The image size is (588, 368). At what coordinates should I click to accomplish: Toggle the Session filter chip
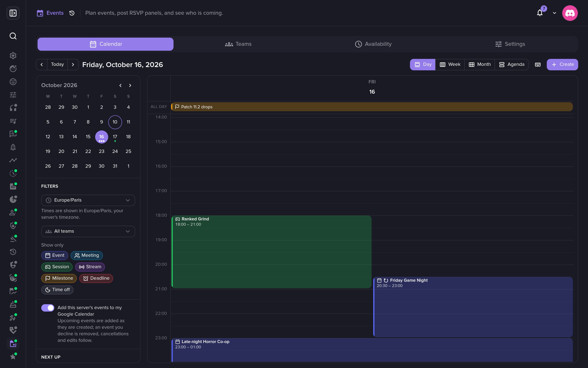57,267
